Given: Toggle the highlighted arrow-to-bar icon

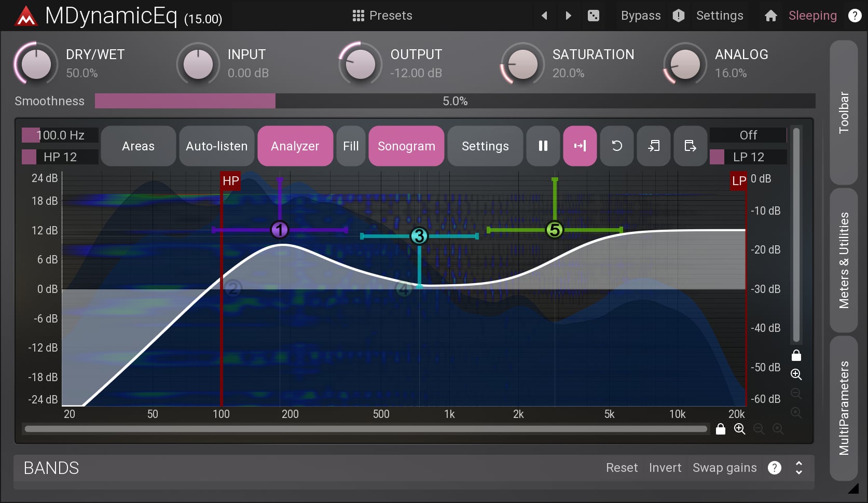Looking at the screenshot, I should (x=580, y=146).
